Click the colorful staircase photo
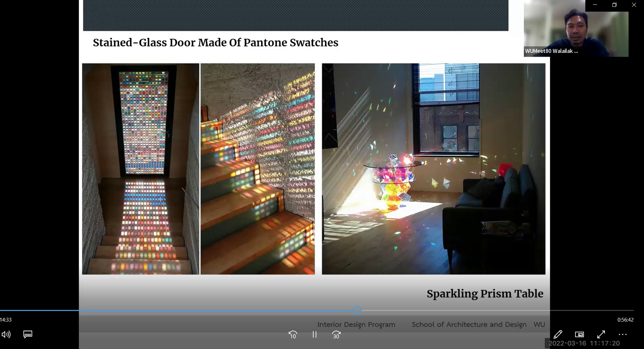The image size is (644, 349). click(257, 169)
